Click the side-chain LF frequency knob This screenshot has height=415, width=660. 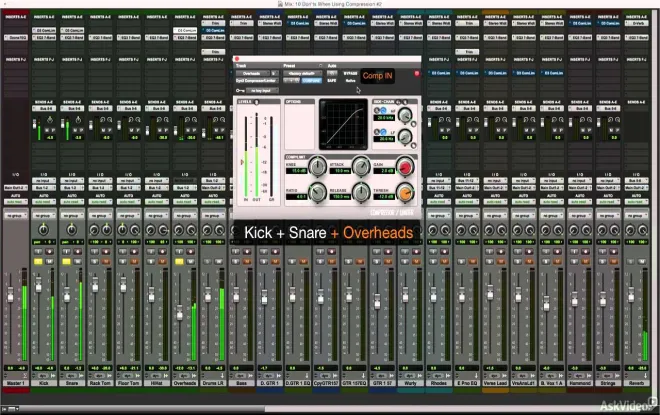(x=405, y=136)
